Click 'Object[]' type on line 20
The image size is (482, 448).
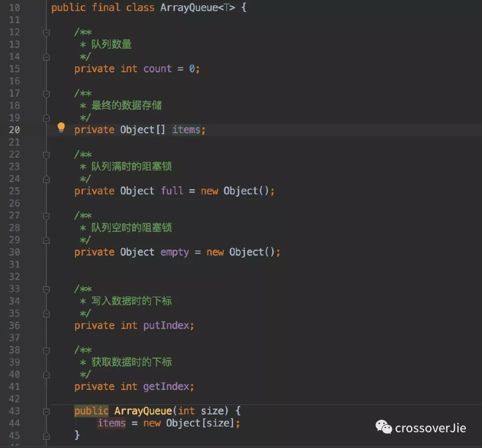[x=143, y=130]
